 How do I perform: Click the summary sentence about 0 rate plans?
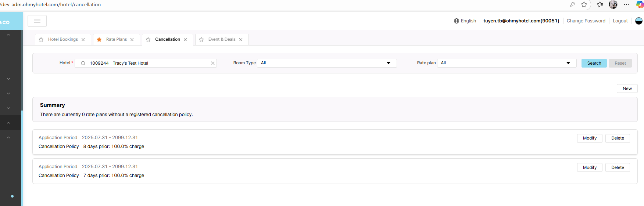coord(117,115)
